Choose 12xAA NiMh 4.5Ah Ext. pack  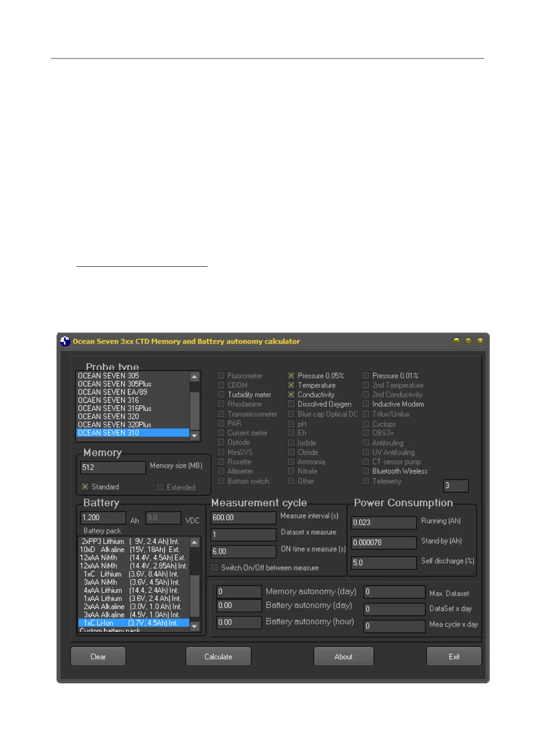[133, 558]
